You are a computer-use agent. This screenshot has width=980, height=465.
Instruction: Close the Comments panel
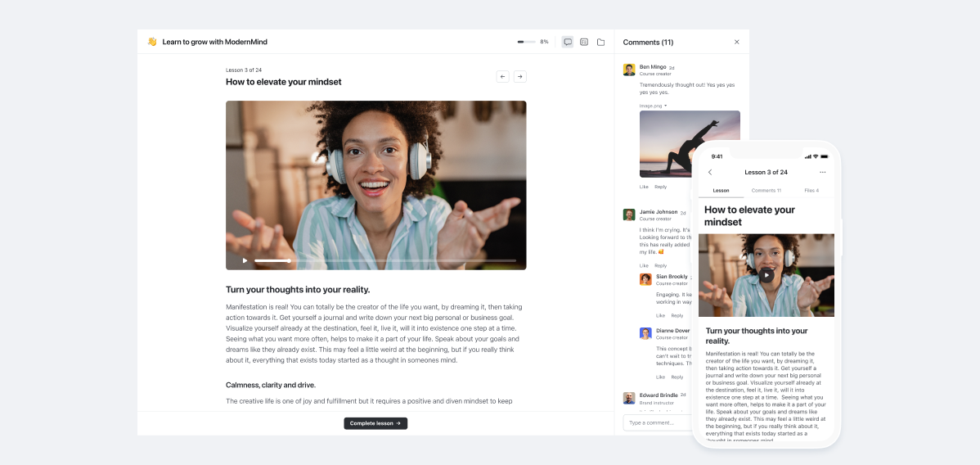tap(736, 42)
